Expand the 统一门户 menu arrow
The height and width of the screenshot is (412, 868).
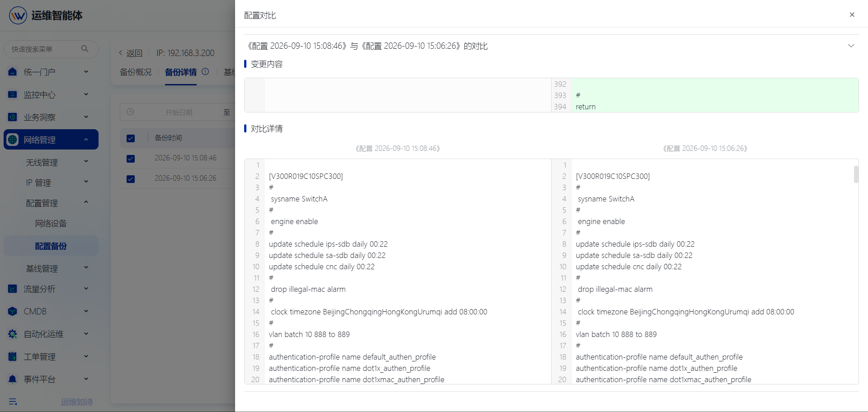[x=86, y=72]
